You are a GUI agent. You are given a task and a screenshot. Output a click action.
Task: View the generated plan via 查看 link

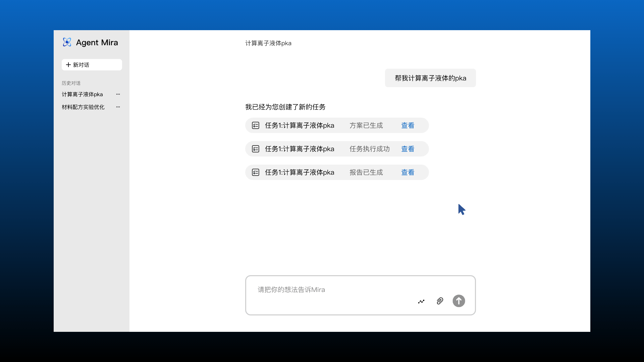tap(408, 125)
